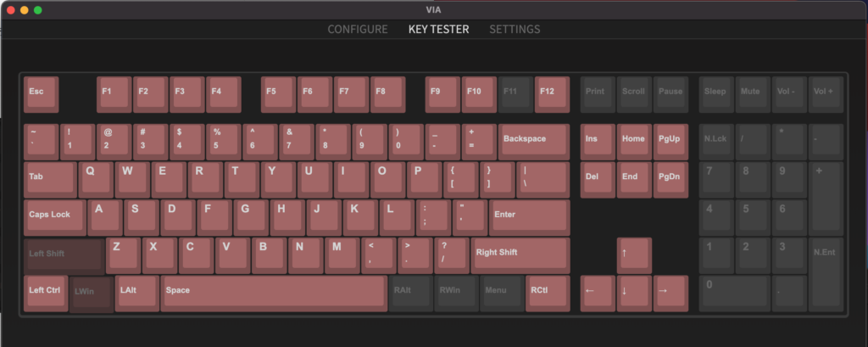Select the KEY TESTER tab

point(438,30)
